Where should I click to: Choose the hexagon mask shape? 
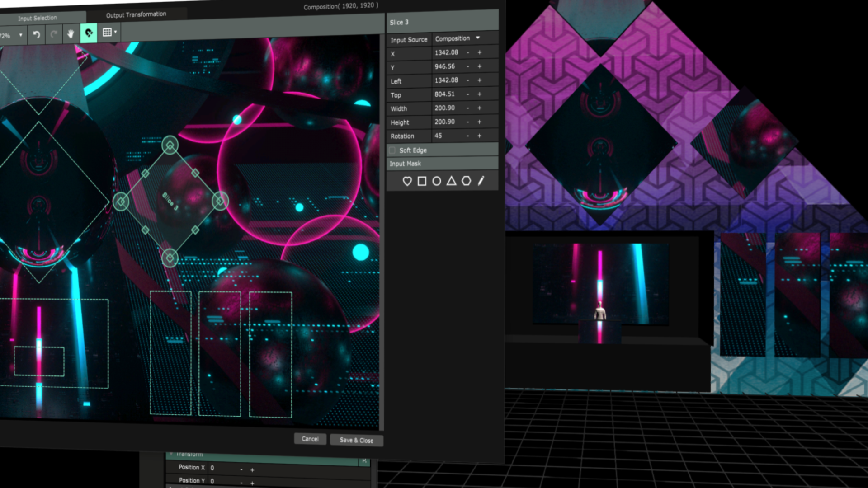(x=466, y=181)
